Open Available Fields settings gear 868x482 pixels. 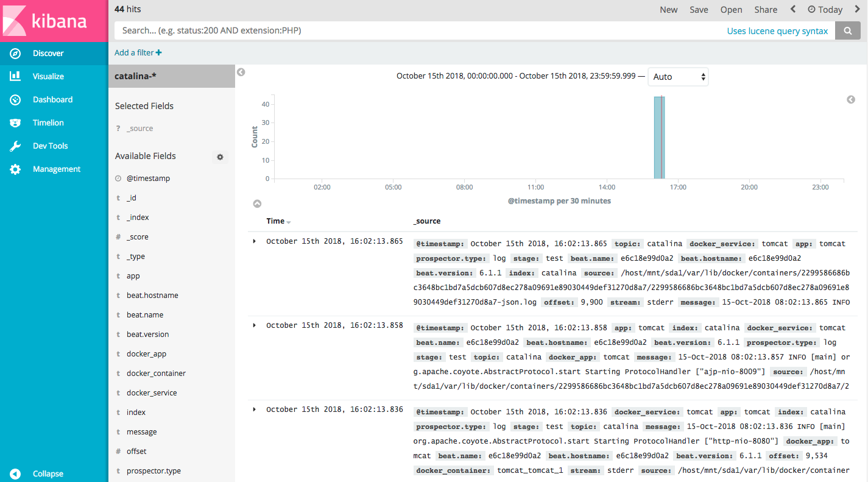pos(220,157)
